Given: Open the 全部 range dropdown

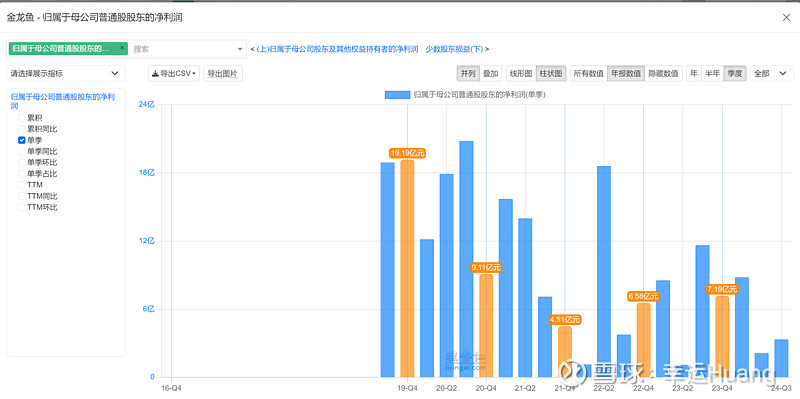Looking at the screenshot, I should [x=772, y=73].
